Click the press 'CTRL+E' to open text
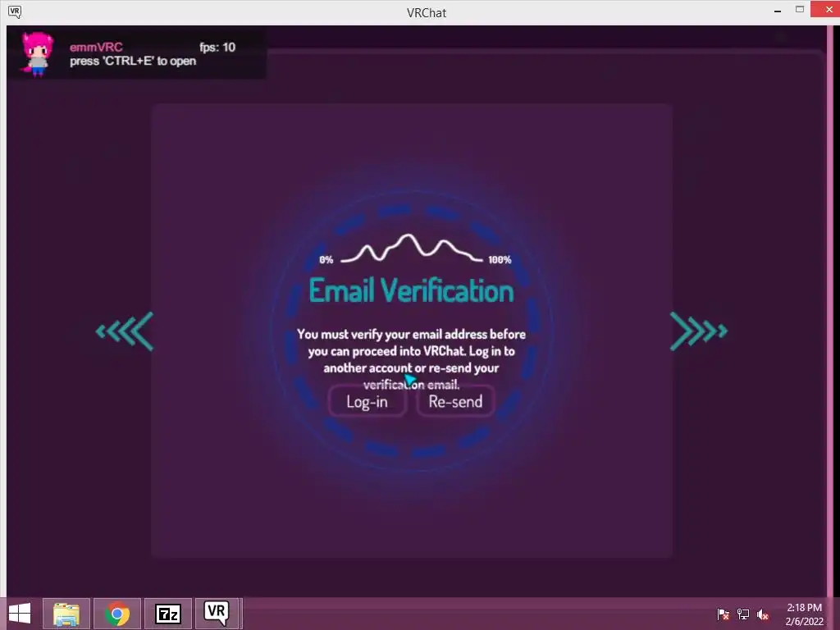840x630 pixels. [x=133, y=61]
